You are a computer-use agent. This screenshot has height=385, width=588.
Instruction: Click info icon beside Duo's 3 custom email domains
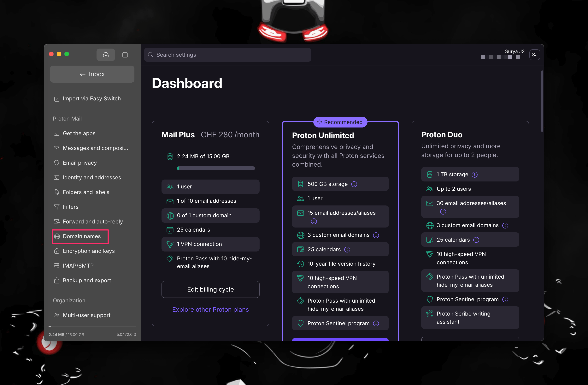click(505, 225)
